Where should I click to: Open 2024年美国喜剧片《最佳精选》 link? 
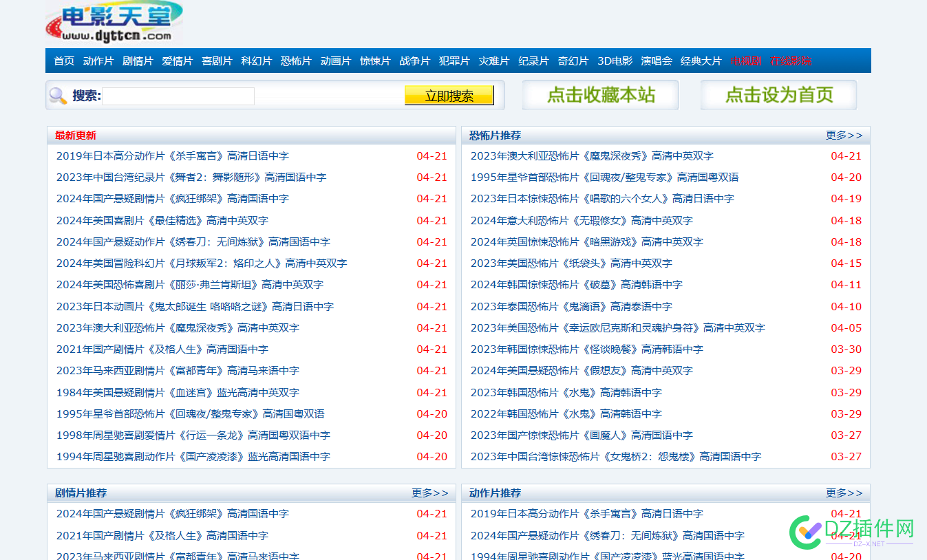[x=162, y=221]
